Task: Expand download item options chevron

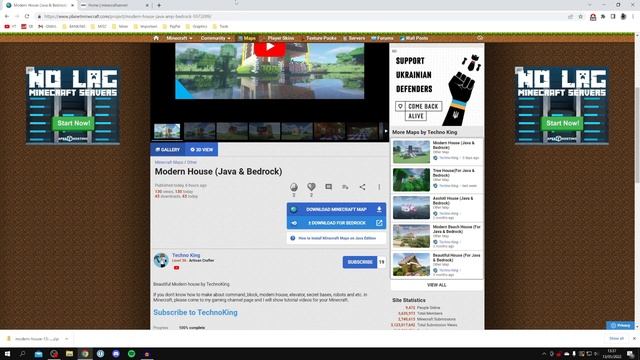Action: pyautogui.click(x=67, y=339)
